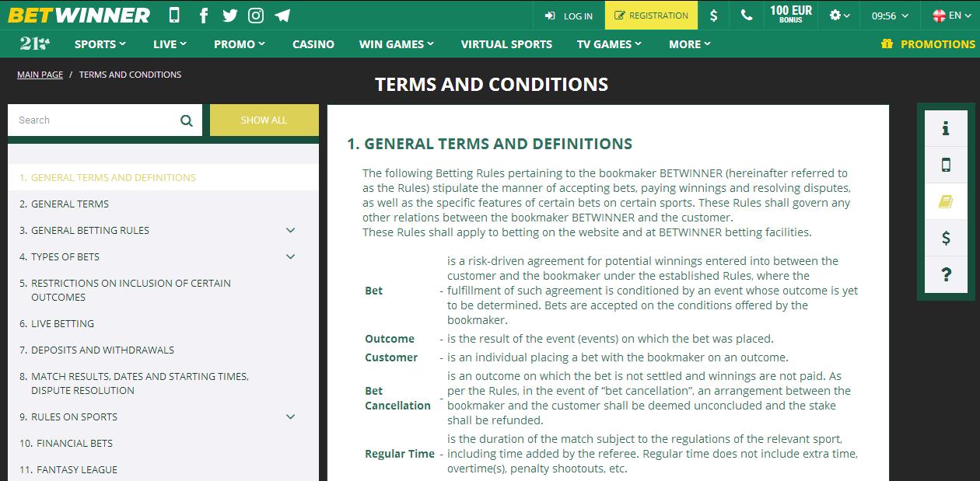980x481 pixels.
Task: Open the 21 game icon in navigation
Action: click(34, 44)
